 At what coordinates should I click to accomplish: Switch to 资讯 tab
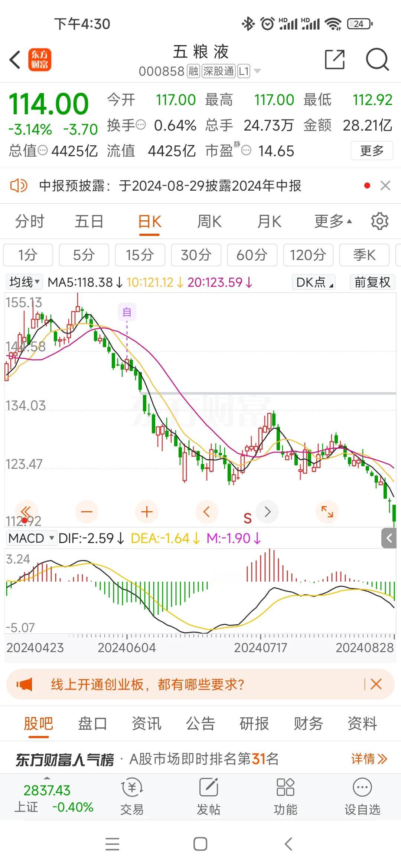click(147, 723)
